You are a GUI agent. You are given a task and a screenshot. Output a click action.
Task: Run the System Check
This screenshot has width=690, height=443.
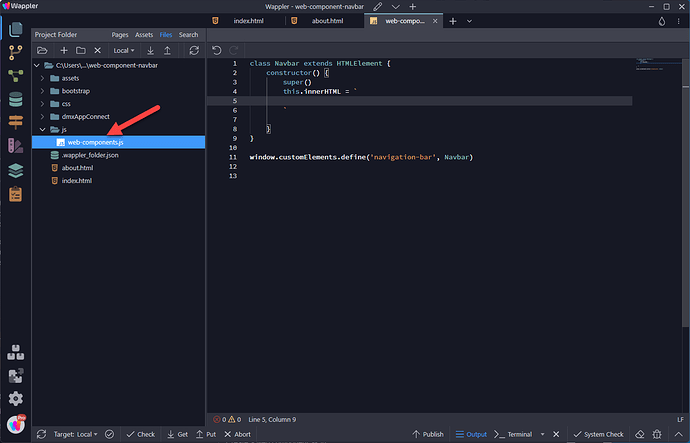click(598, 434)
